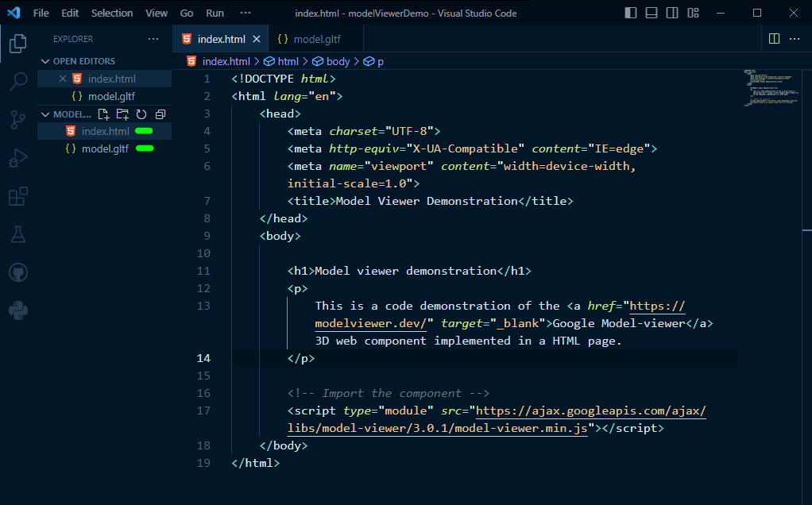
Task: Click the googleapis script src link
Action: tap(497, 419)
